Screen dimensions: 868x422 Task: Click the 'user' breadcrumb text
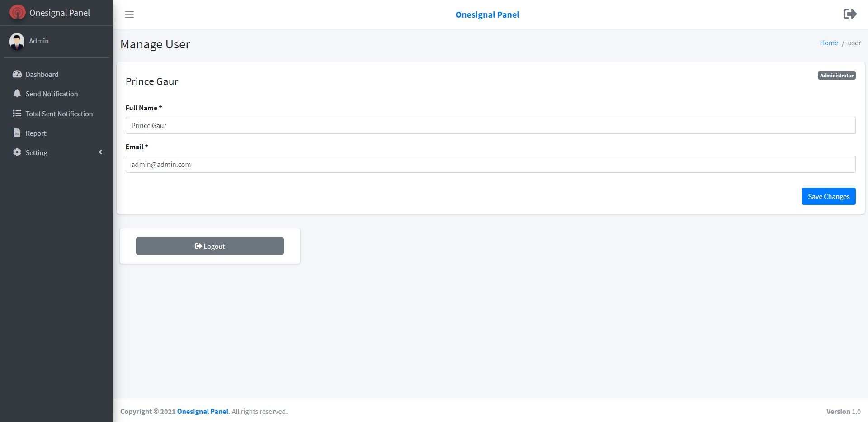tap(854, 43)
